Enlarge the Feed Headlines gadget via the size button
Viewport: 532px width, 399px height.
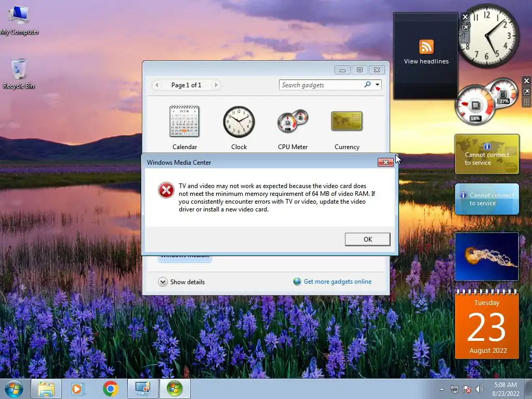point(465,28)
